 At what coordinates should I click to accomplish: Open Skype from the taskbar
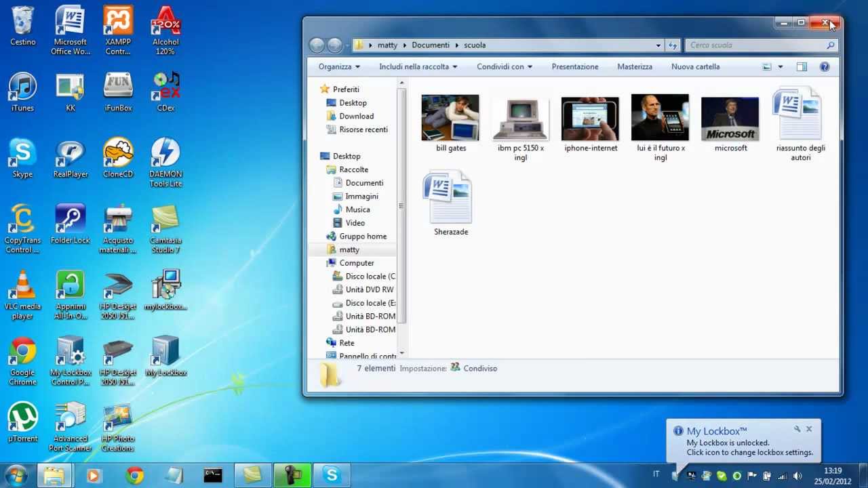(x=332, y=475)
